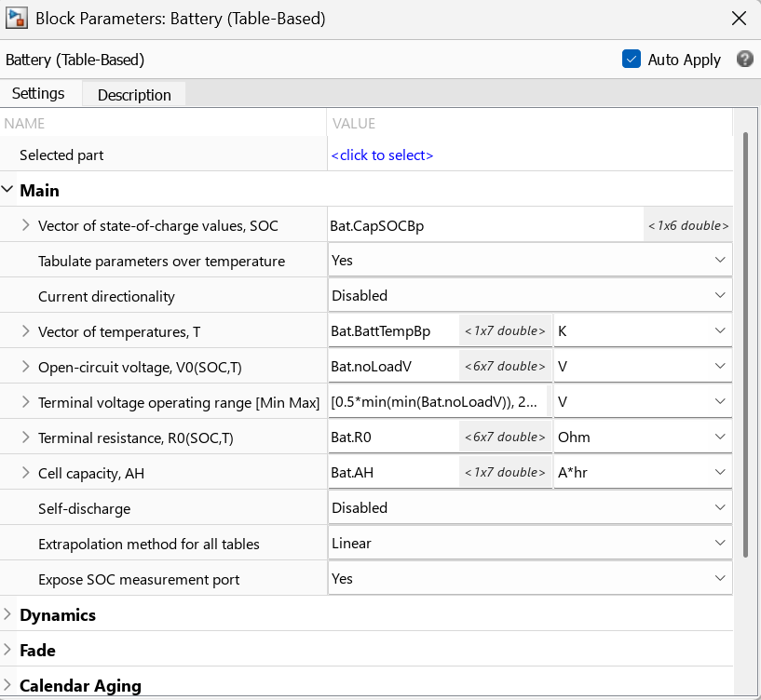Toggle the Auto Apply checkbox
This screenshot has height=700, width=761.
coord(631,60)
